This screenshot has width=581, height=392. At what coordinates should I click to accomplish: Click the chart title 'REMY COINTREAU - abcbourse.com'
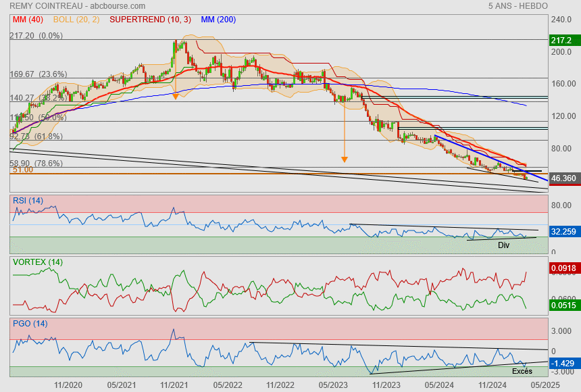click(78, 6)
